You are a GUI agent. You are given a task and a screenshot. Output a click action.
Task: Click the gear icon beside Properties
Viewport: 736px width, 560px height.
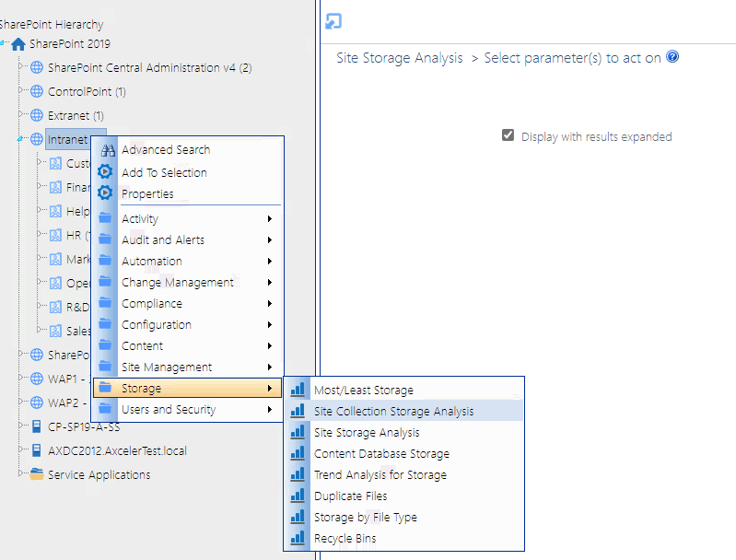(x=105, y=192)
